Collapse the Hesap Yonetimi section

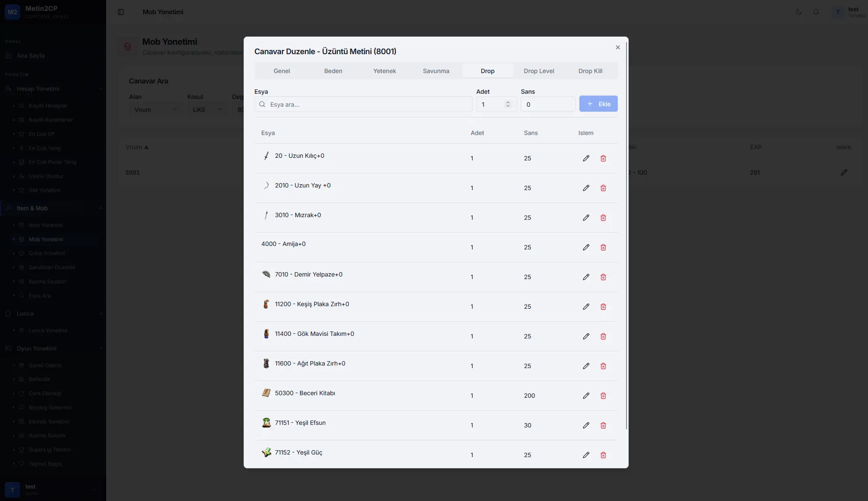[x=53, y=89]
